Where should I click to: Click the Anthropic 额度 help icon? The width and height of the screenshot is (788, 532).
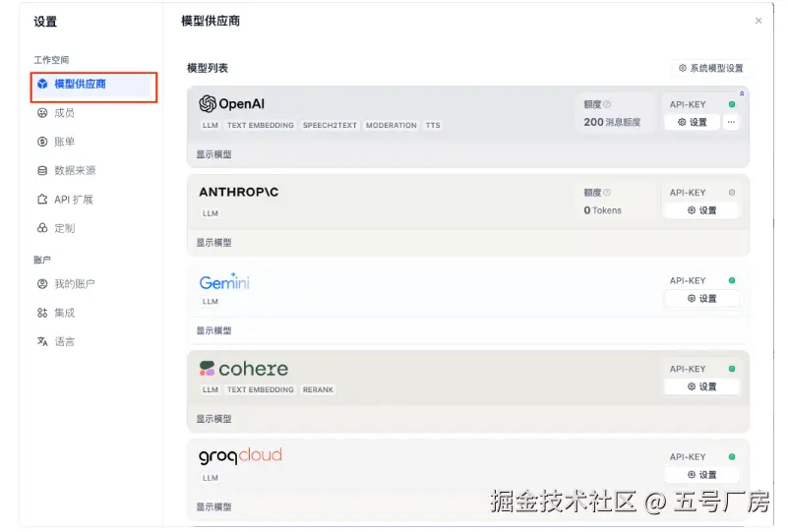(607, 193)
